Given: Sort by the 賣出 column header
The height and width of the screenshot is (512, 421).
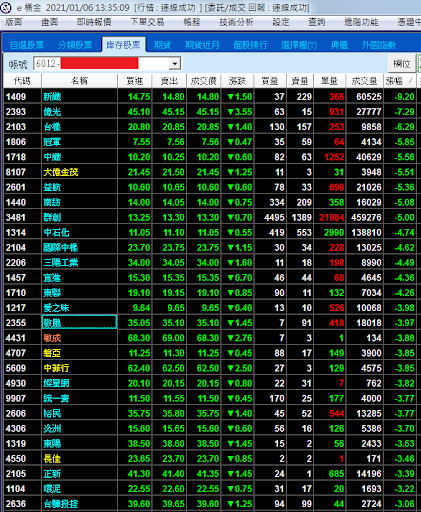Looking at the screenshot, I should point(169,81).
